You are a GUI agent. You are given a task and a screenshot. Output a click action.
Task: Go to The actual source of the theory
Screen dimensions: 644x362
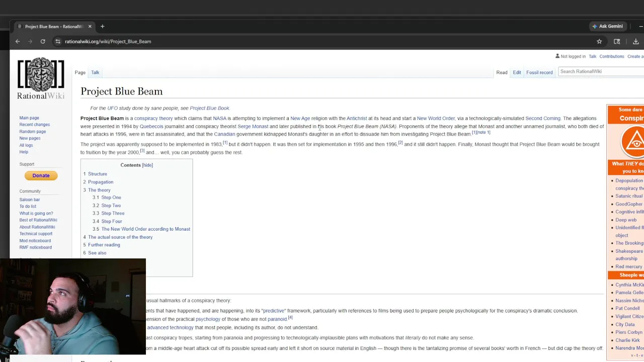120,237
